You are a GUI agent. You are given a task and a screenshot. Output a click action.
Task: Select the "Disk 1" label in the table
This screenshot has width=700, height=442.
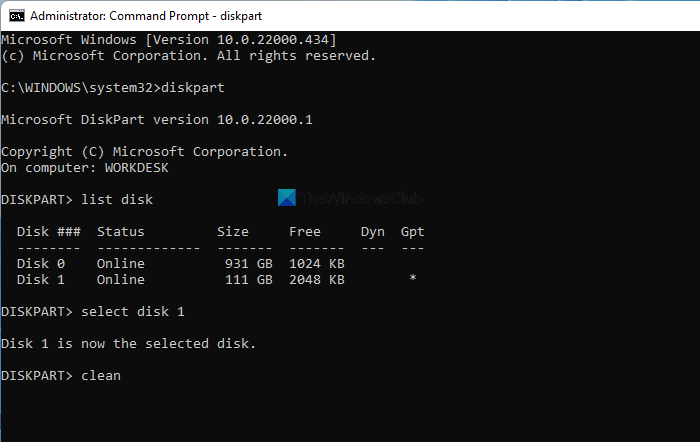click(41, 280)
